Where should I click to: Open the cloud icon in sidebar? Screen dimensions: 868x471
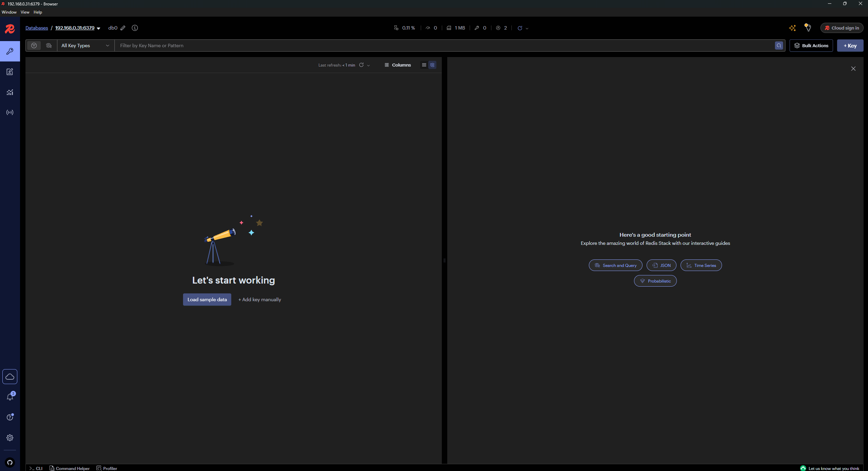[x=10, y=377]
